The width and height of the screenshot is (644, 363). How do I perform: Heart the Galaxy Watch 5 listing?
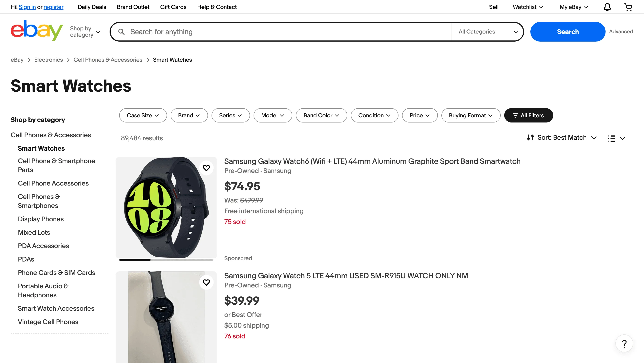[206, 282]
